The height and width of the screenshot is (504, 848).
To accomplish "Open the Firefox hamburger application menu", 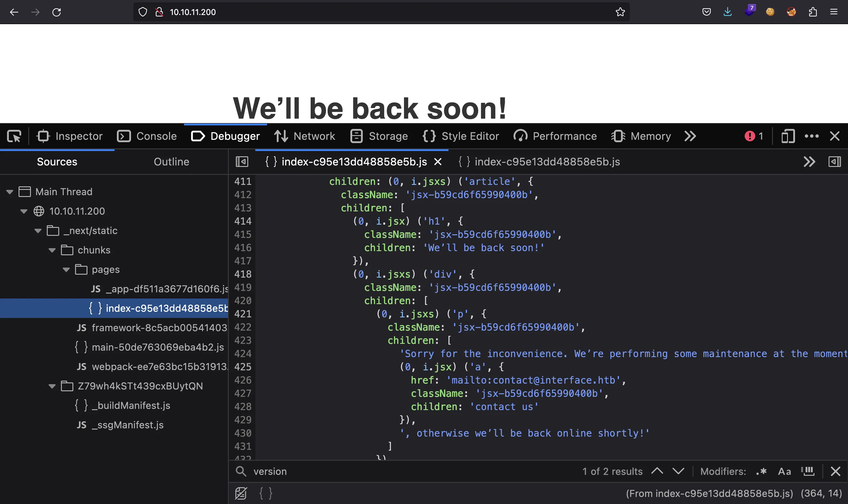I will click(x=834, y=12).
